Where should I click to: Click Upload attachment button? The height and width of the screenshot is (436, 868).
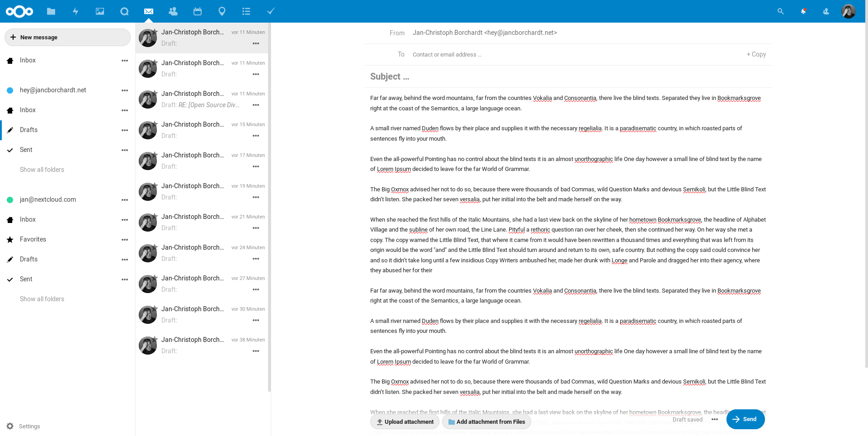pos(405,422)
